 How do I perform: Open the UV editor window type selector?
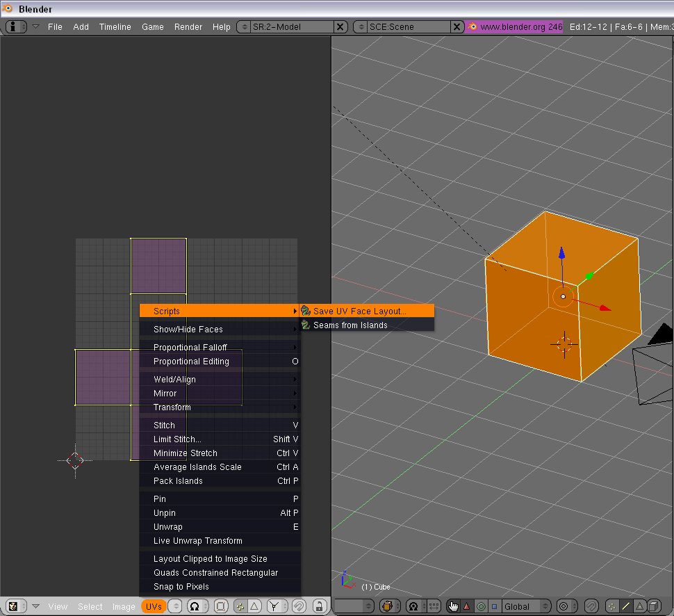click(16, 606)
